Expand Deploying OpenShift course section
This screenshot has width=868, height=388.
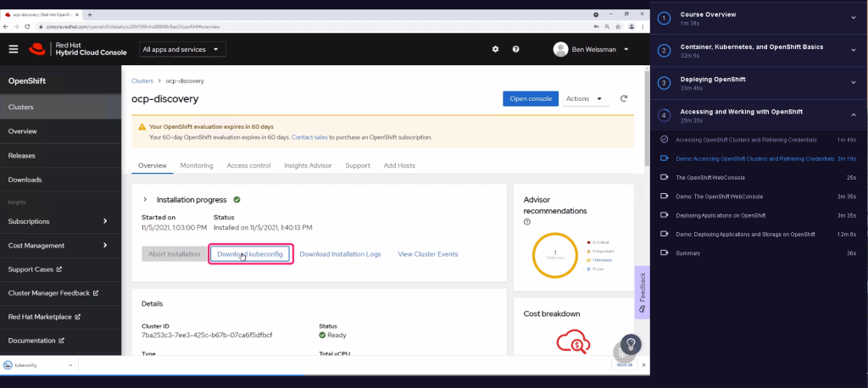[x=853, y=82]
